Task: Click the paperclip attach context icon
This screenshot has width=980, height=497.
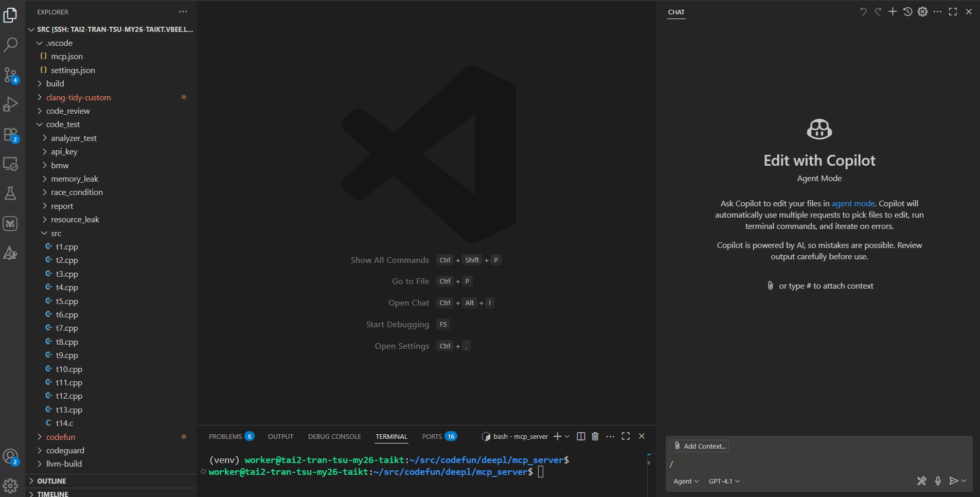Action: [770, 286]
